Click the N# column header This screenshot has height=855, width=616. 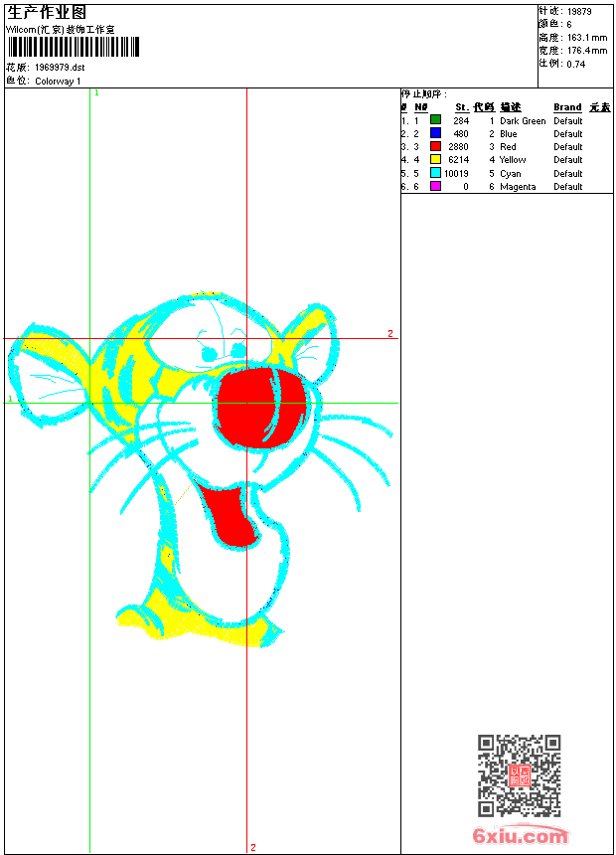[x=421, y=107]
